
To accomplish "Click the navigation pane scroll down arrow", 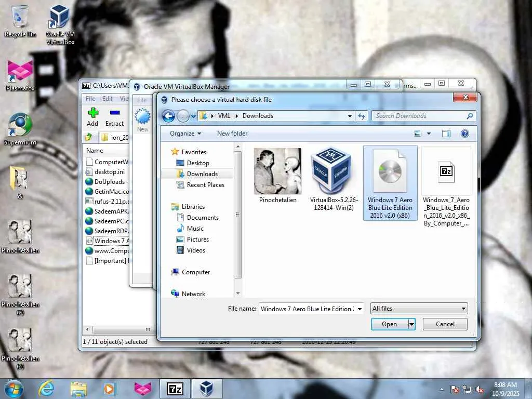I will pyautogui.click(x=238, y=293).
